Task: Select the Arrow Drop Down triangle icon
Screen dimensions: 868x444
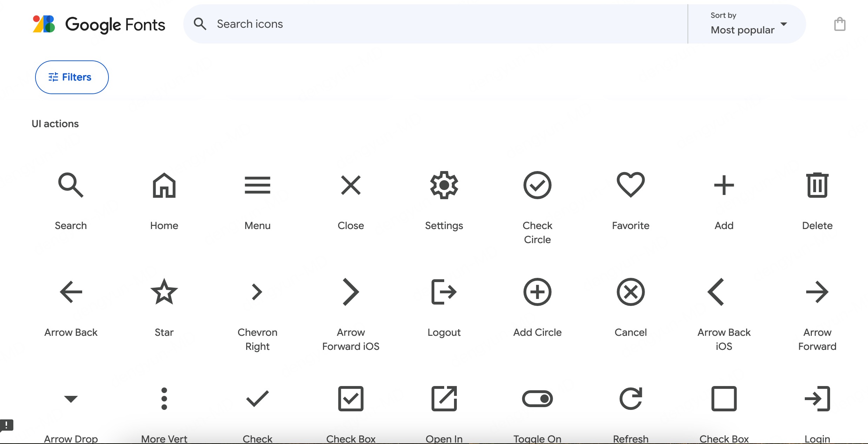Action: pyautogui.click(x=71, y=399)
